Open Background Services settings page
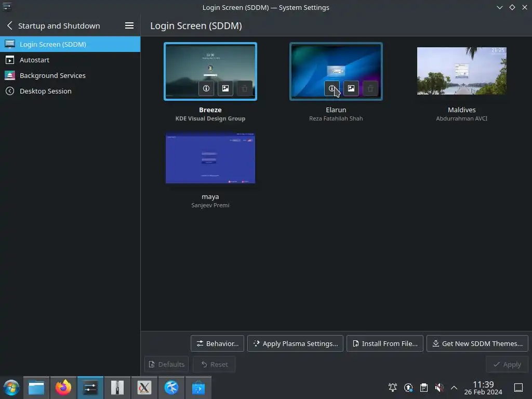 click(70, 75)
